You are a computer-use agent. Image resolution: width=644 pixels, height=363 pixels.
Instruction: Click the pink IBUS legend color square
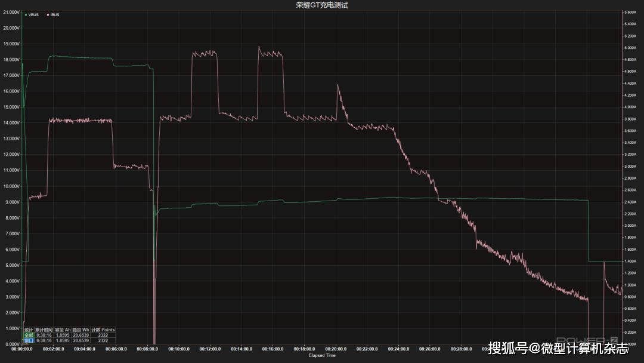tap(48, 15)
